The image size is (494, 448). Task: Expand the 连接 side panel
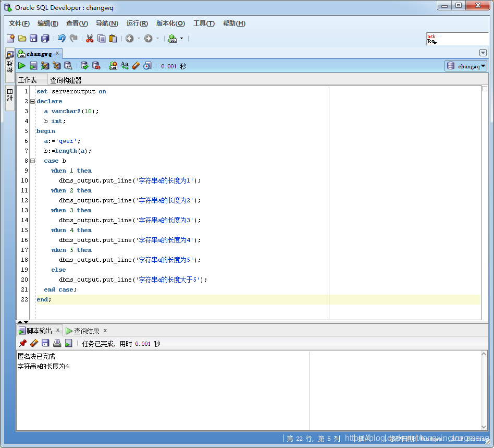10,65
